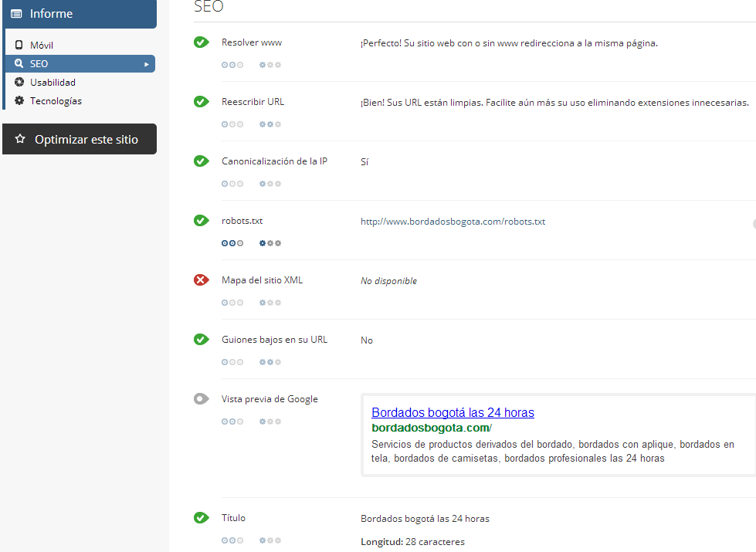Click green check icon for Título
Image resolution: width=756 pixels, height=552 pixels.
201,518
